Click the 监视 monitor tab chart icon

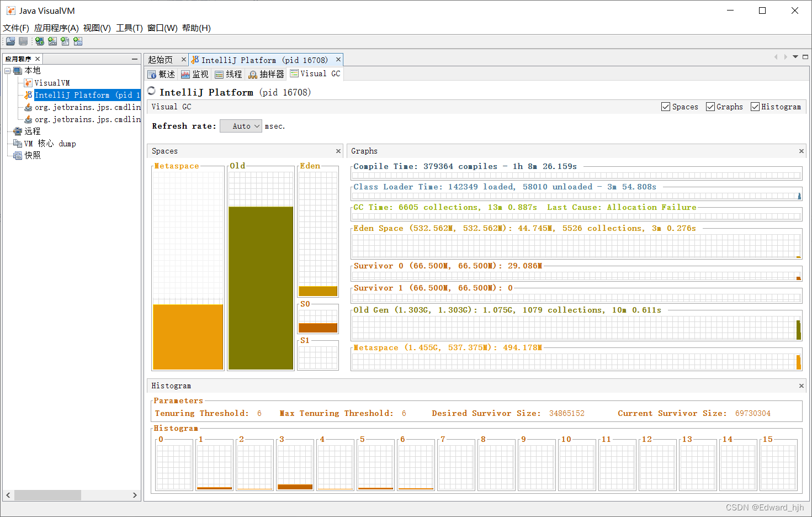tap(185, 75)
